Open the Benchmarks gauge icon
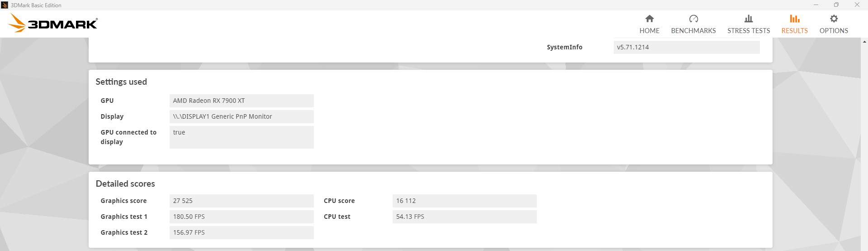 pos(693,19)
